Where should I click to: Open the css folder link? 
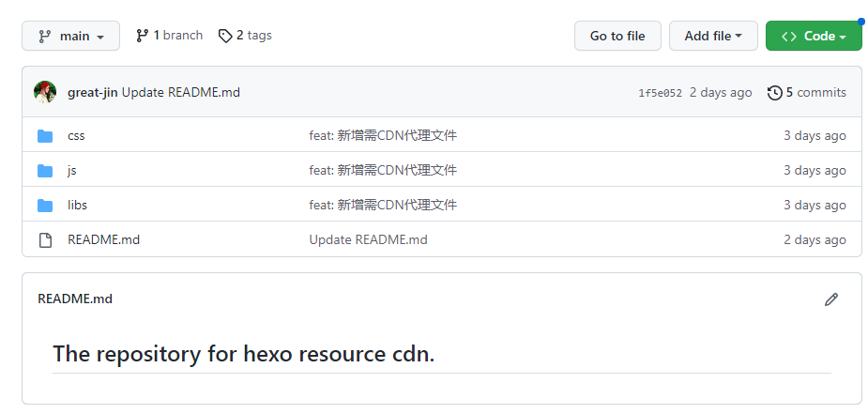76,136
